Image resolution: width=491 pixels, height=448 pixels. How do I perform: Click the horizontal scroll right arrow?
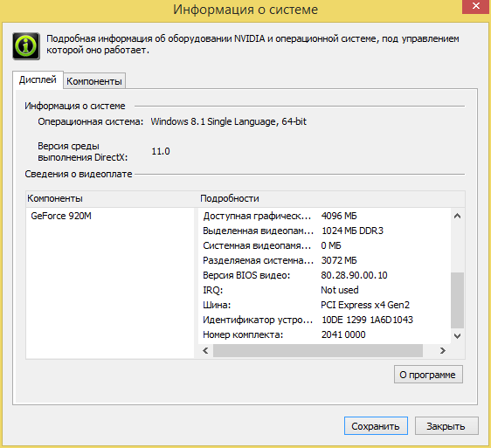(442, 351)
